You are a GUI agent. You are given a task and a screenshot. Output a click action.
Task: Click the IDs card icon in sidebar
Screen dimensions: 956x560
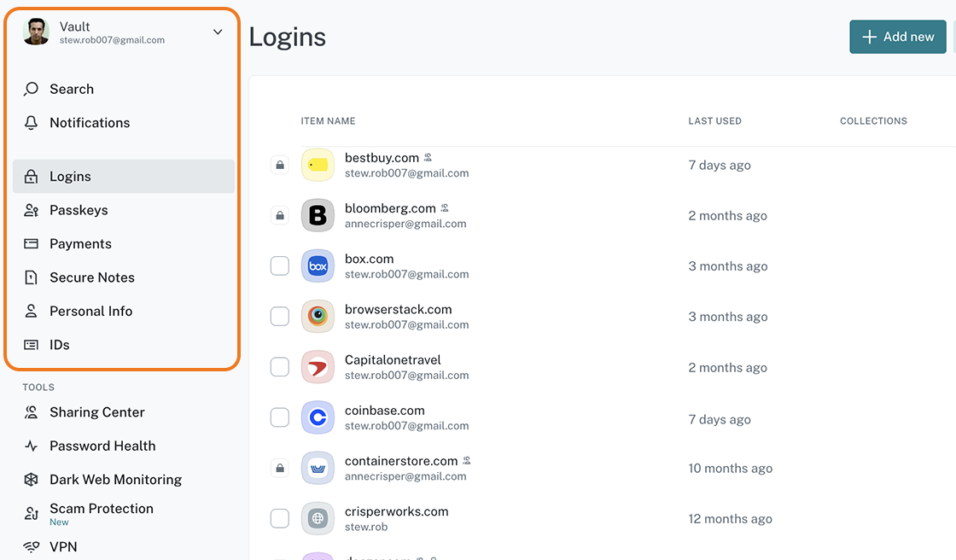click(31, 345)
